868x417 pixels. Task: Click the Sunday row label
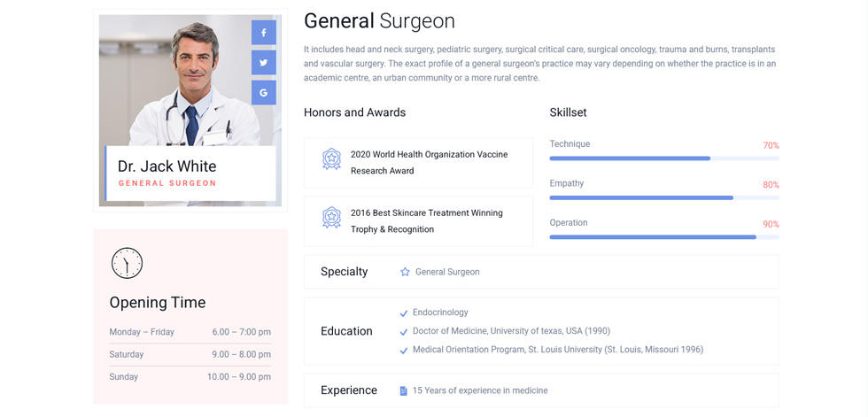pyautogui.click(x=123, y=377)
